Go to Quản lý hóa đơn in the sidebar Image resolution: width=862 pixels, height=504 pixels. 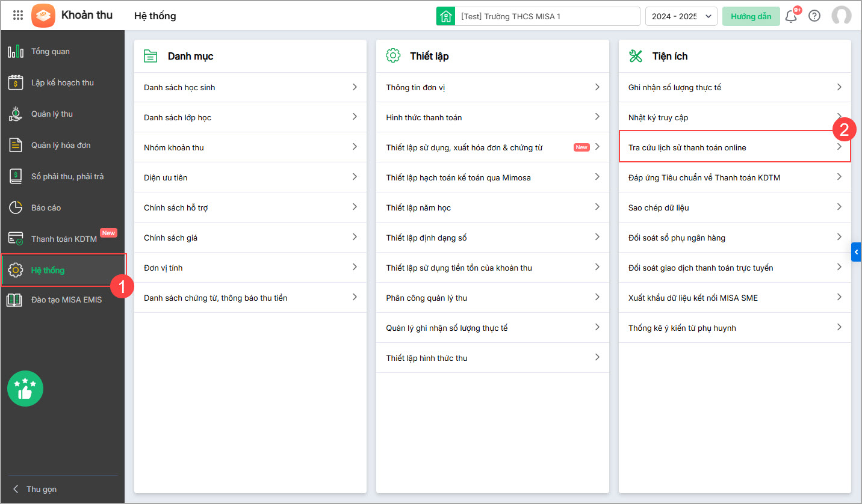pos(61,145)
